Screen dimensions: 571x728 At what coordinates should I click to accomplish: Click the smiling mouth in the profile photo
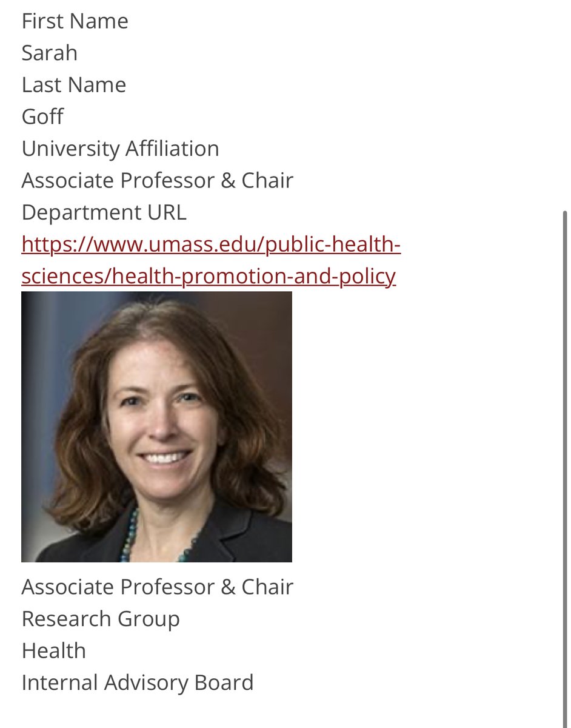click(x=165, y=457)
